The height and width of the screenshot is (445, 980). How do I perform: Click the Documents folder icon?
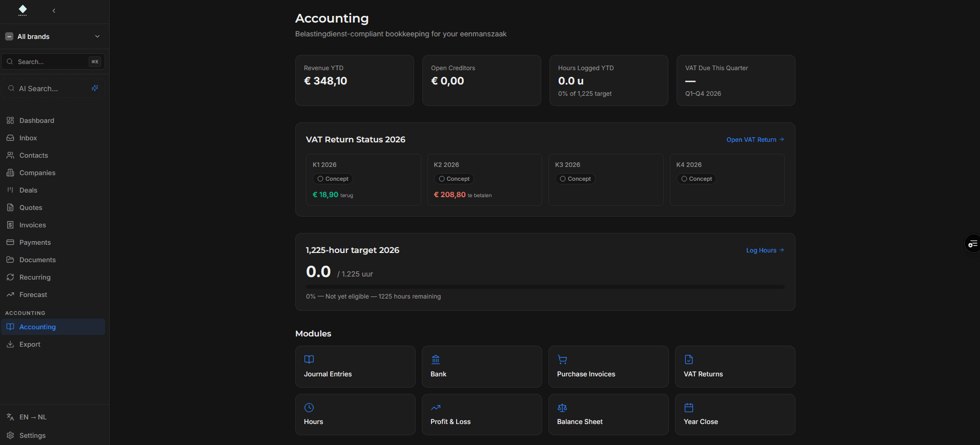(10, 260)
